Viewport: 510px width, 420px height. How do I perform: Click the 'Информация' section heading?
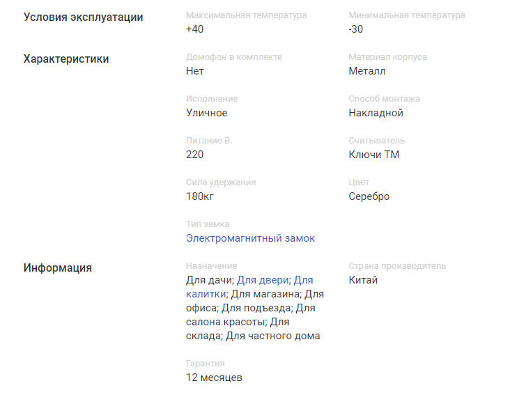click(x=58, y=268)
